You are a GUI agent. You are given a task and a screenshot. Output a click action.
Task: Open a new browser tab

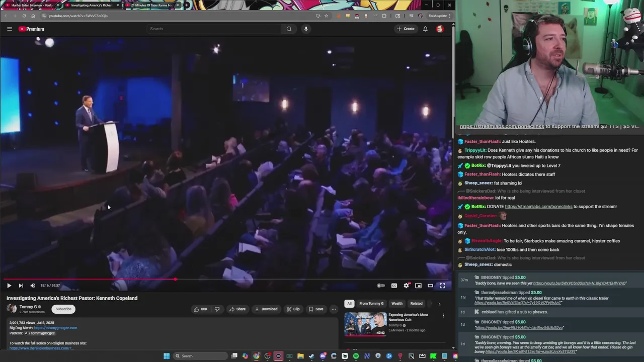pos(187,5)
